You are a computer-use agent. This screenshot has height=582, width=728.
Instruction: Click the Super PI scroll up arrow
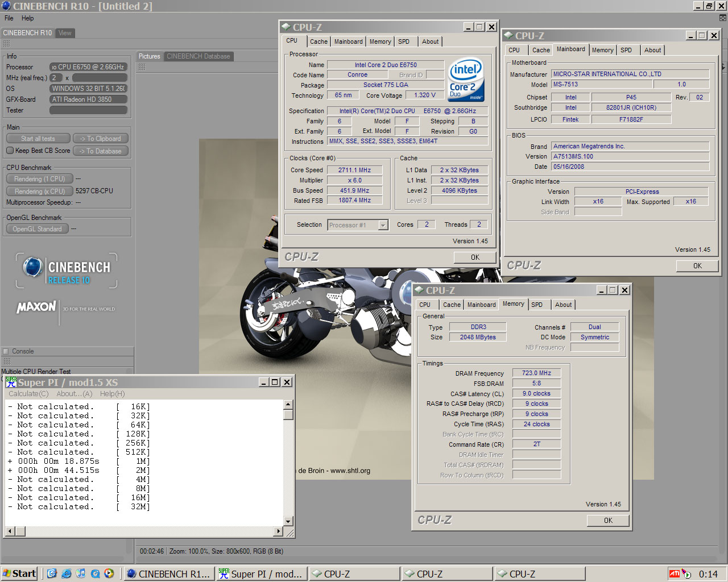[288, 405]
